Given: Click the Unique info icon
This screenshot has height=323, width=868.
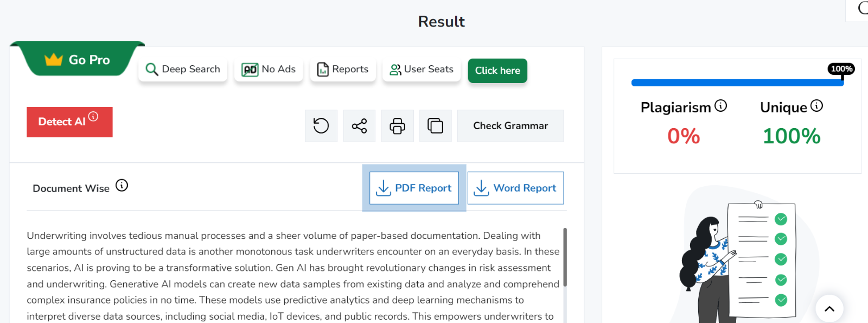Looking at the screenshot, I should tap(816, 106).
